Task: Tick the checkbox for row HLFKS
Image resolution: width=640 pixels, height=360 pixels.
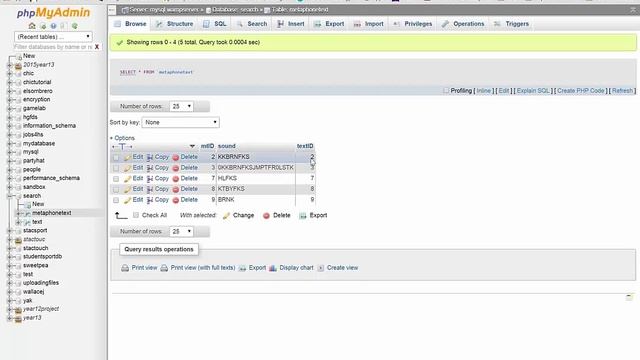Action: pos(116,179)
